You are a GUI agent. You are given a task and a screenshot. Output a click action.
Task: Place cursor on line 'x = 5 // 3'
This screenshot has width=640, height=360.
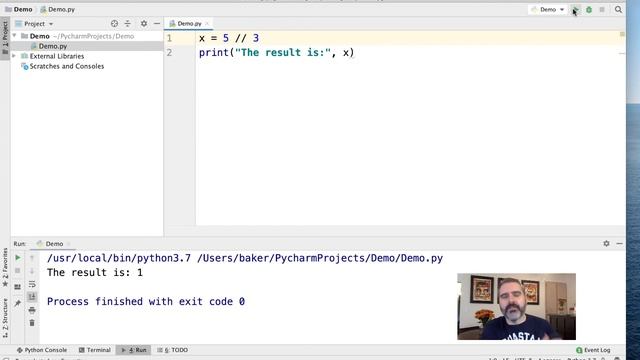point(229,38)
